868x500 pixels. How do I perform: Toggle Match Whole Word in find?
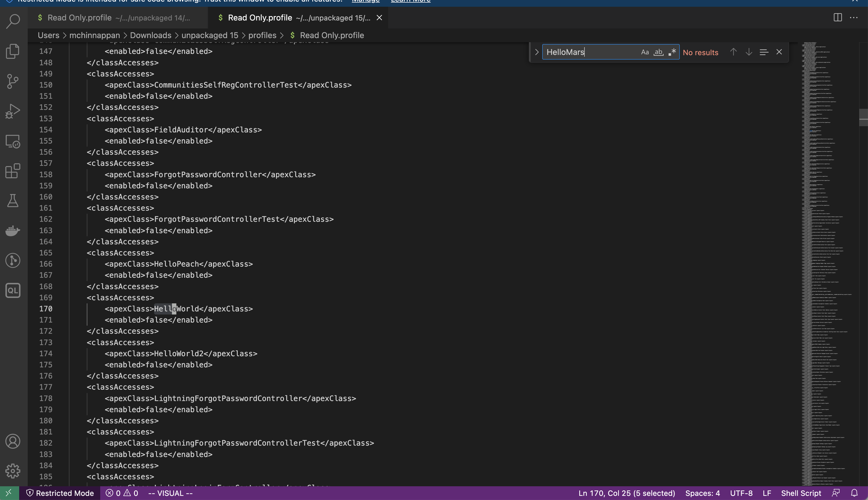pos(658,52)
